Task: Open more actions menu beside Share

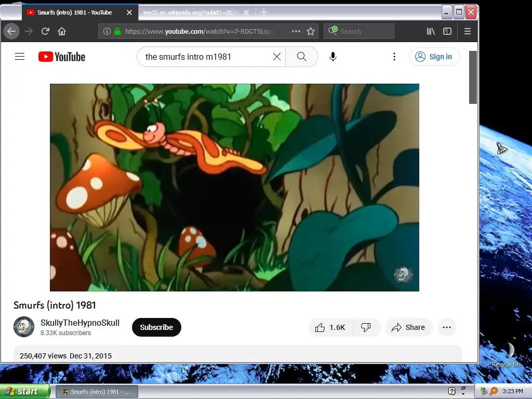Action: click(x=447, y=327)
